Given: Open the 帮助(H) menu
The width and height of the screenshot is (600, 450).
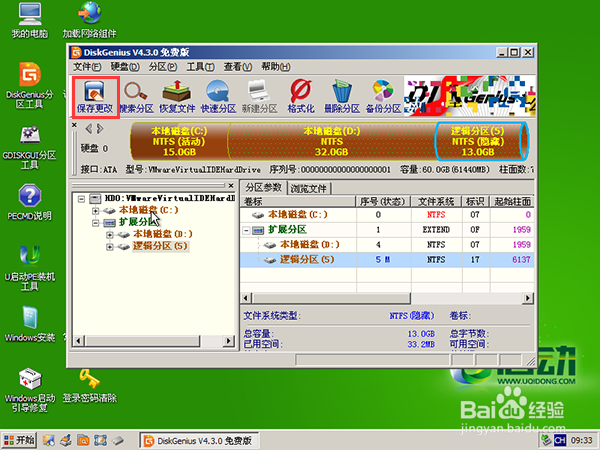Looking at the screenshot, I should tap(276, 67).
